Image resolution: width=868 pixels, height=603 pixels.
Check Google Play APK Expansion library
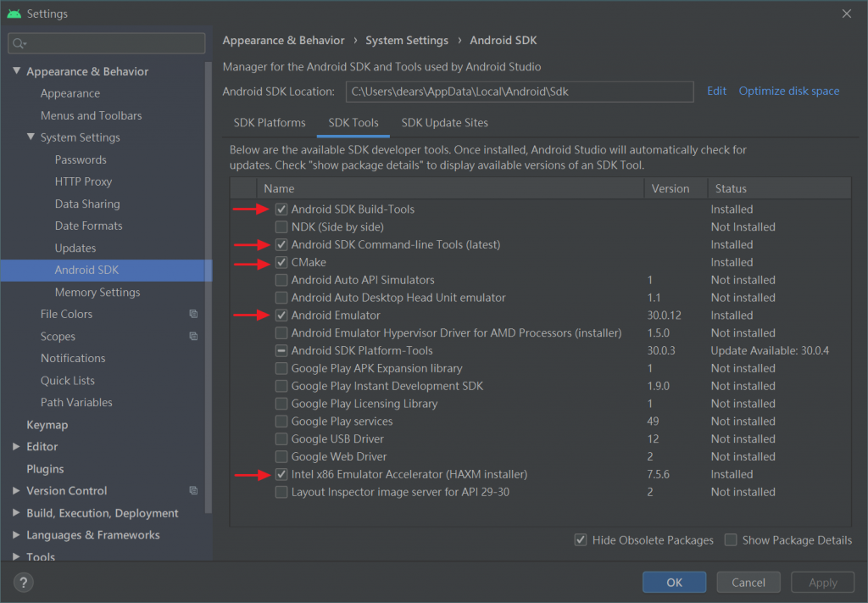(281, 368)
